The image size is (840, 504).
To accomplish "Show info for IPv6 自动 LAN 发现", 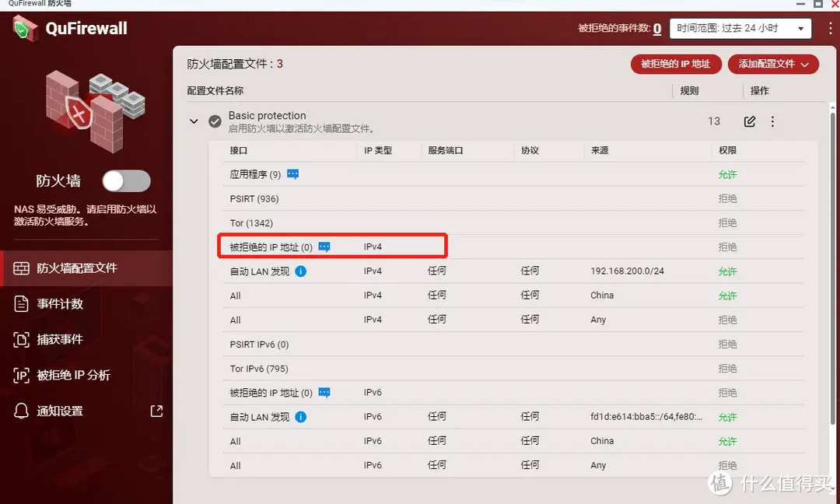I will tap(301, 417).
